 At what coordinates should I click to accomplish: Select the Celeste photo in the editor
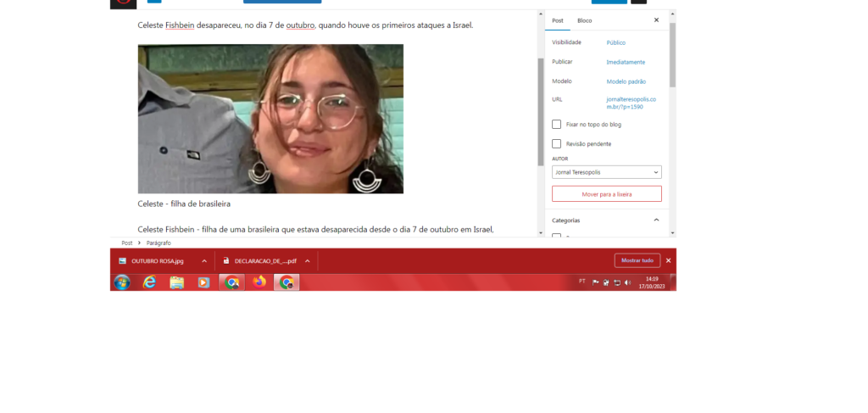pos(270,119)
